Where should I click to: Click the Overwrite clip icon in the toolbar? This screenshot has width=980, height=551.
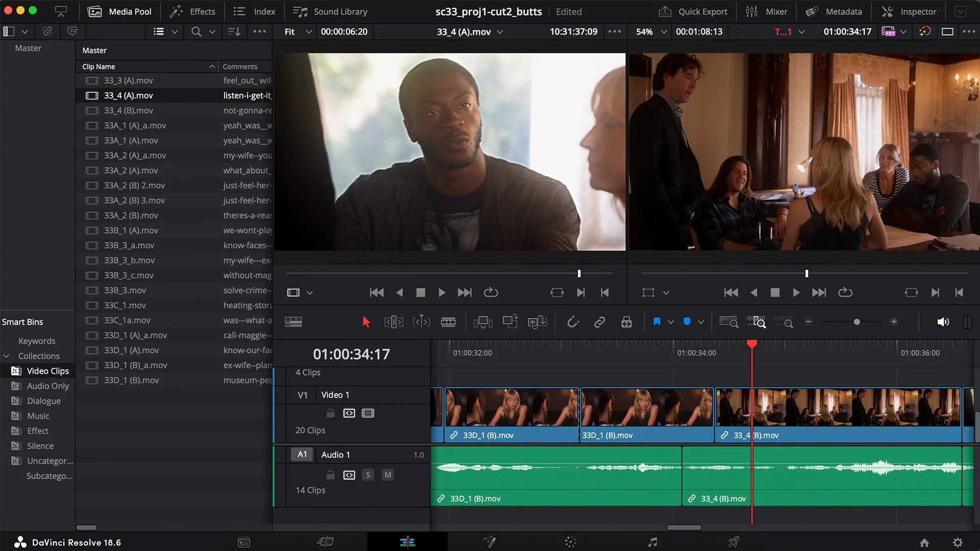(x=510, y=322)
